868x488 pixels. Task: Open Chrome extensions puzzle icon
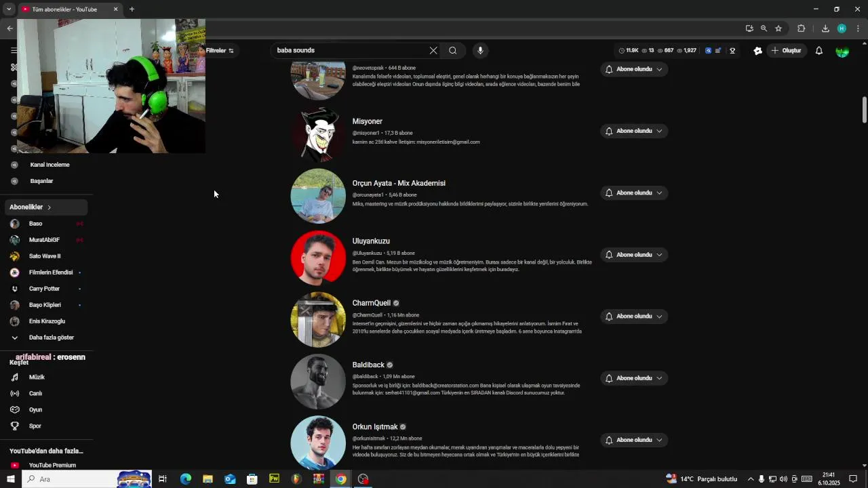pyautogui.click(x=802, y=28)
